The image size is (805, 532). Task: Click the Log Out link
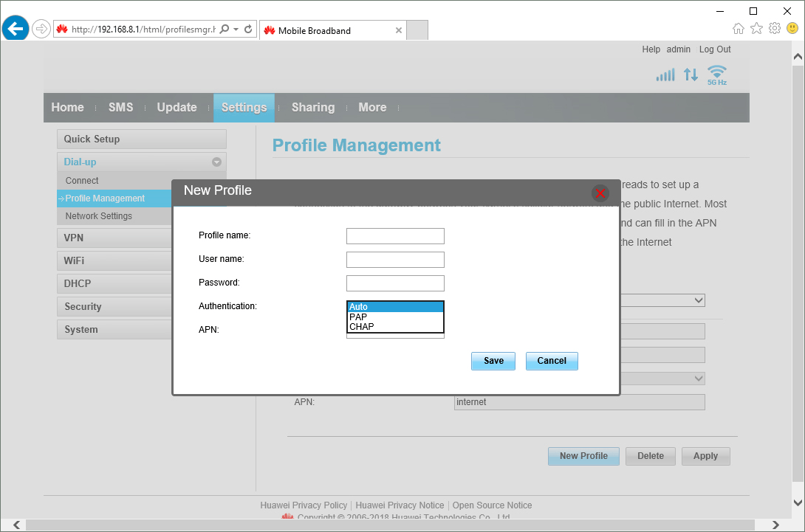point(714,49)
